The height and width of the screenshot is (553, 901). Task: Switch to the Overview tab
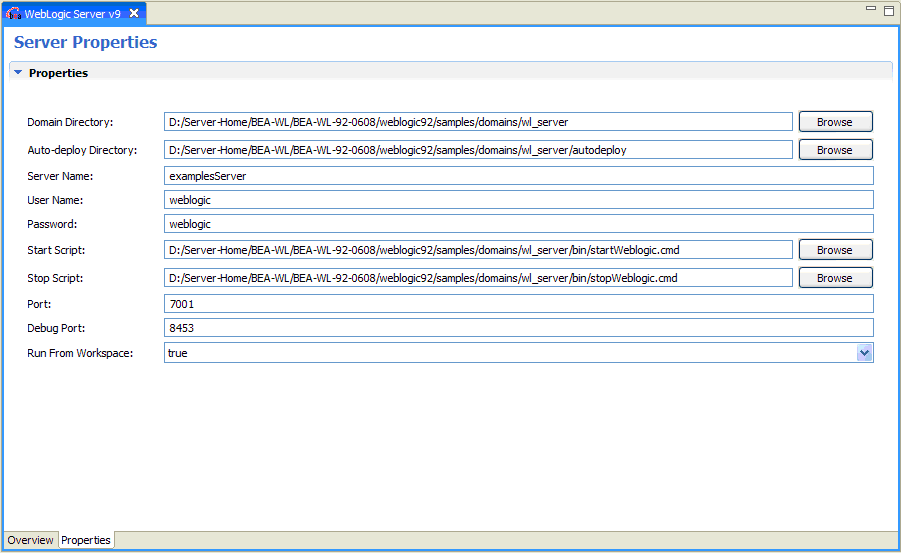click(x=30, y=540)
